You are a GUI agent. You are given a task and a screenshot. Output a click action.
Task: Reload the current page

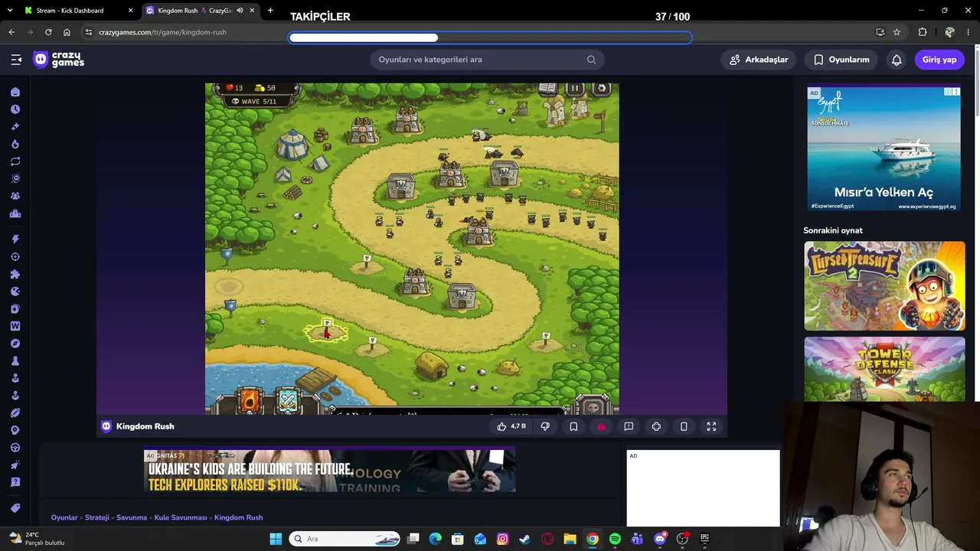(48, 32)
